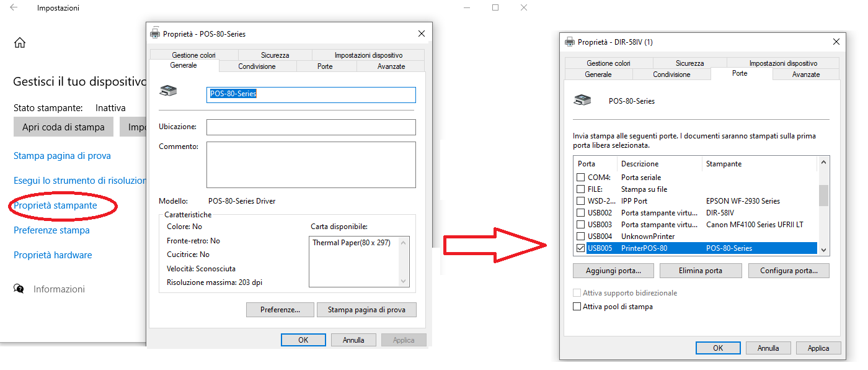Open Gestione colori tab in POS-80-Series dialog
This screenshot has height=370, width=868.
tap(194, 55)
